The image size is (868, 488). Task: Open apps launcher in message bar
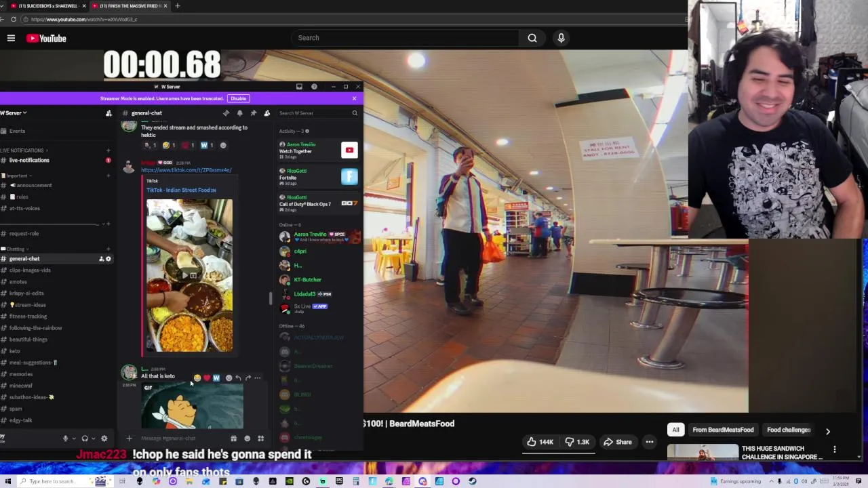(x=260, y=439)
